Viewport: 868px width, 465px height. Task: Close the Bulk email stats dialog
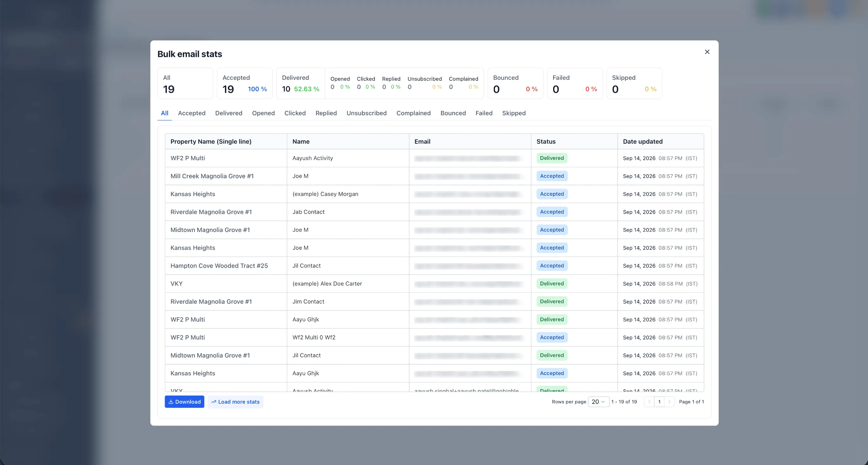(x=707, y=52)
